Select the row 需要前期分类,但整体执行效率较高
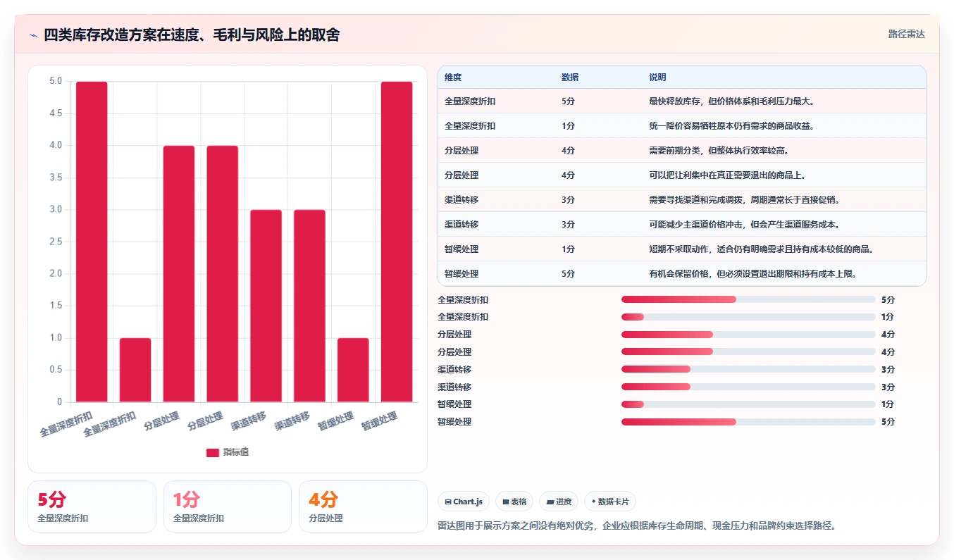 [x=682, y=151]
